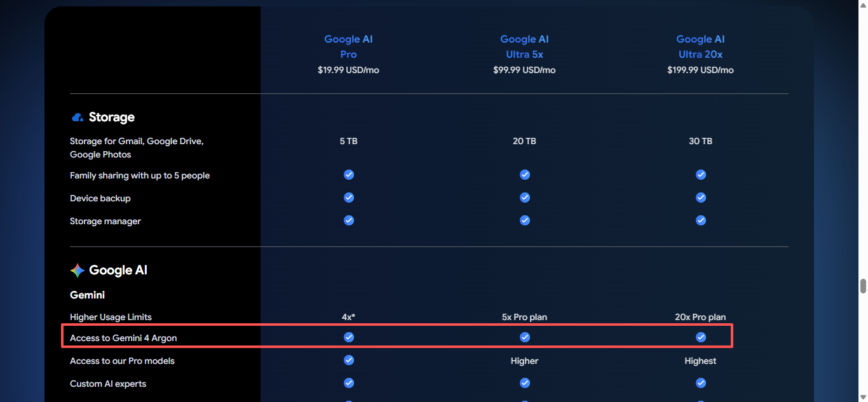The width and height of the screenshot is (868, 402).
Task: Click the $19.99 USD/mo price
Action: (x=349, y=70)
